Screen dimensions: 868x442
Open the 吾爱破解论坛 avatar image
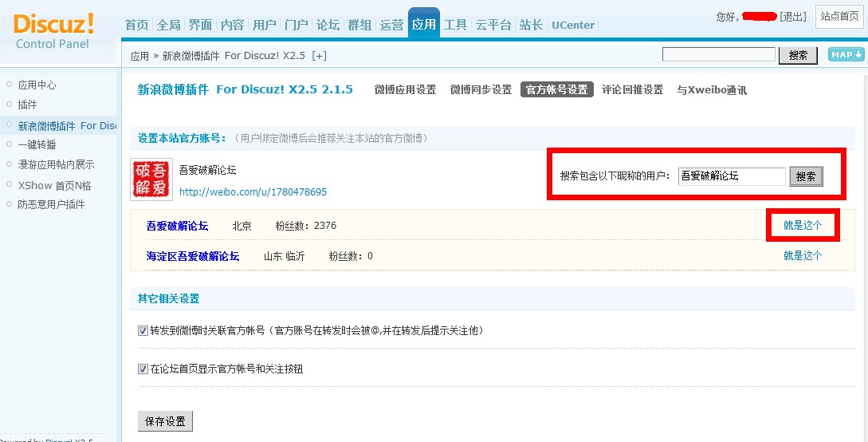click(151, 180)
